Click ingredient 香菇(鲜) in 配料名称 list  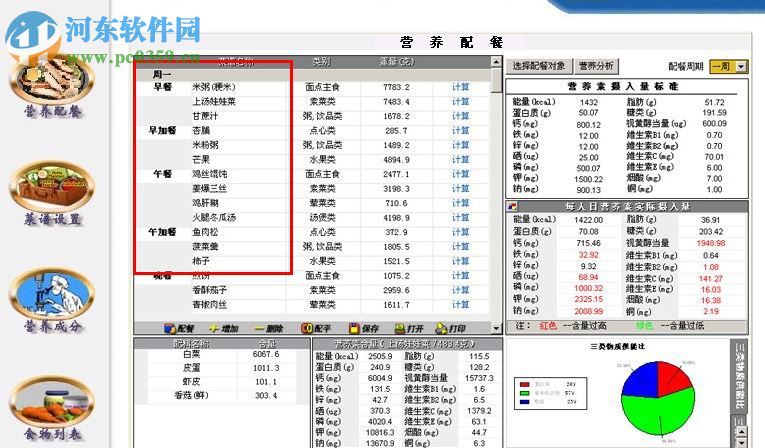click(x=191, y=395)
